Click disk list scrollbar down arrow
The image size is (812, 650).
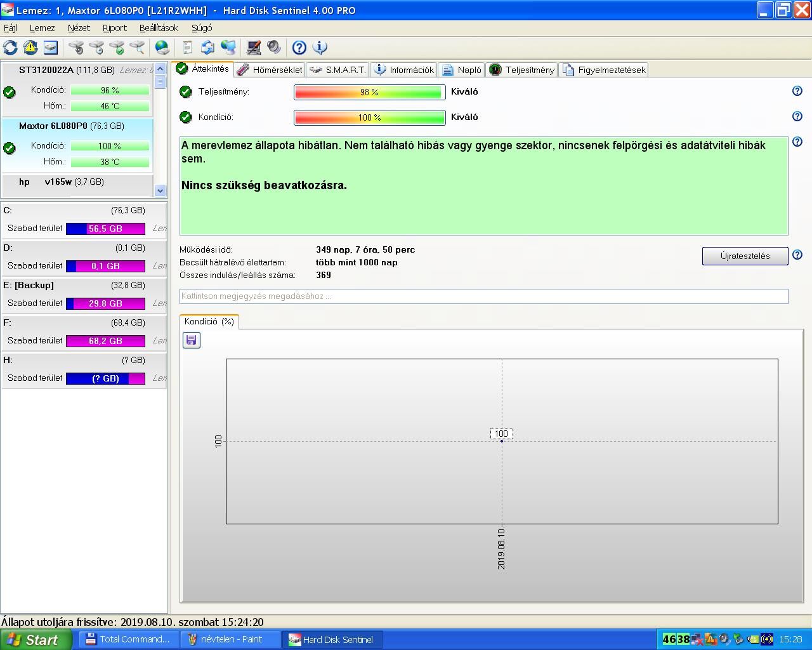(160, 190)
